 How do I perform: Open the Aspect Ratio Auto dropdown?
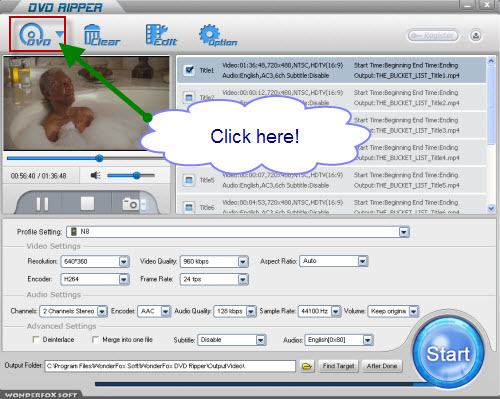362,261
